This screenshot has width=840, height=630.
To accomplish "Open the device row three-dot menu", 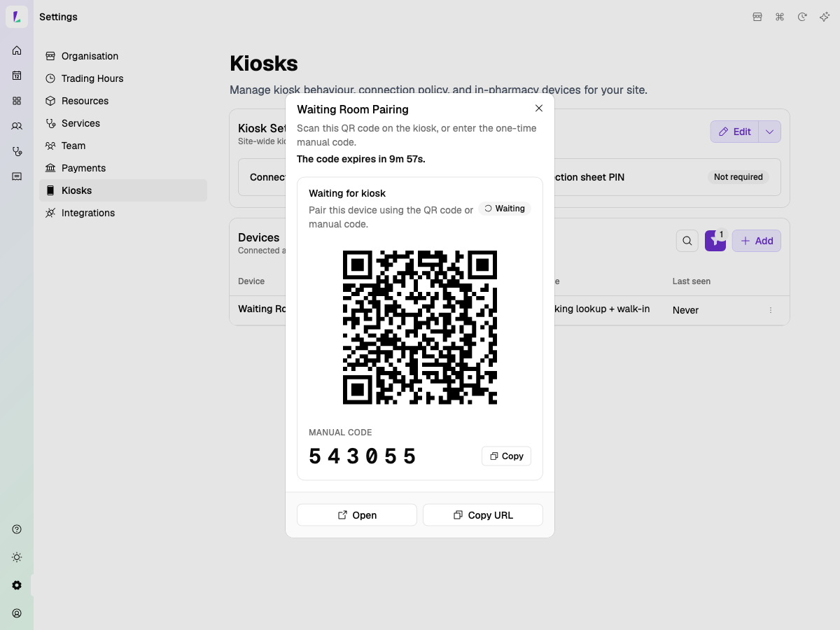I will click(771, 310).
